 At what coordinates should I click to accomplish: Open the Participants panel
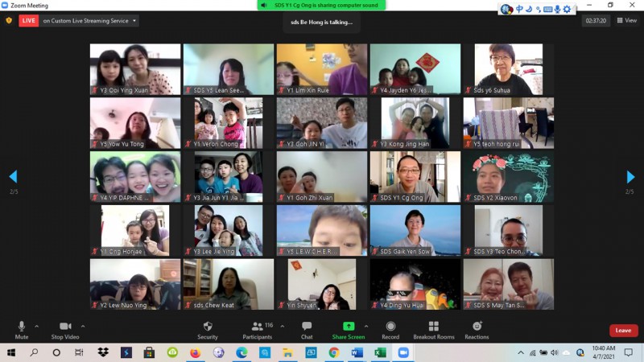coord(258,329)
